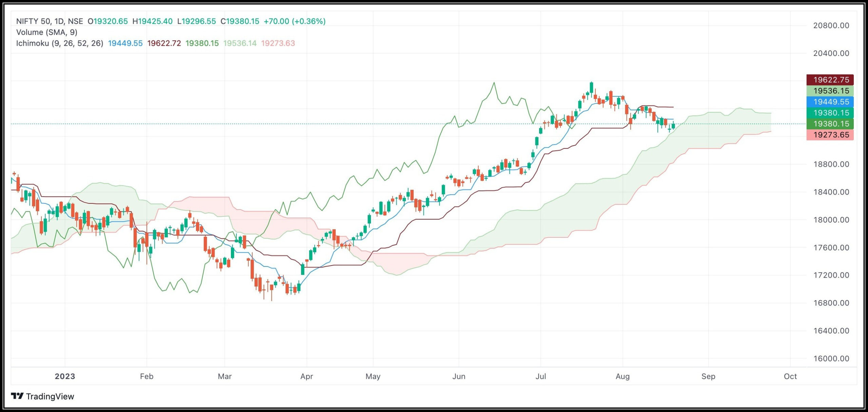Click the Apr label on the time axis
Screen dimensions: 868x412
point(307,376)
